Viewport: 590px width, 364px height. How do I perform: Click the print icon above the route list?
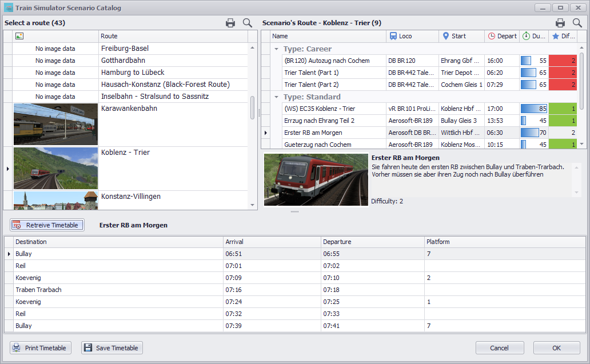tap(230, 23)
